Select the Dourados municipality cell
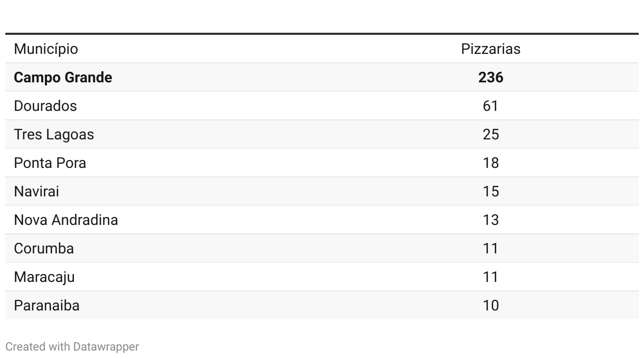The image size is (644, 359). click(x=45, y=106)
